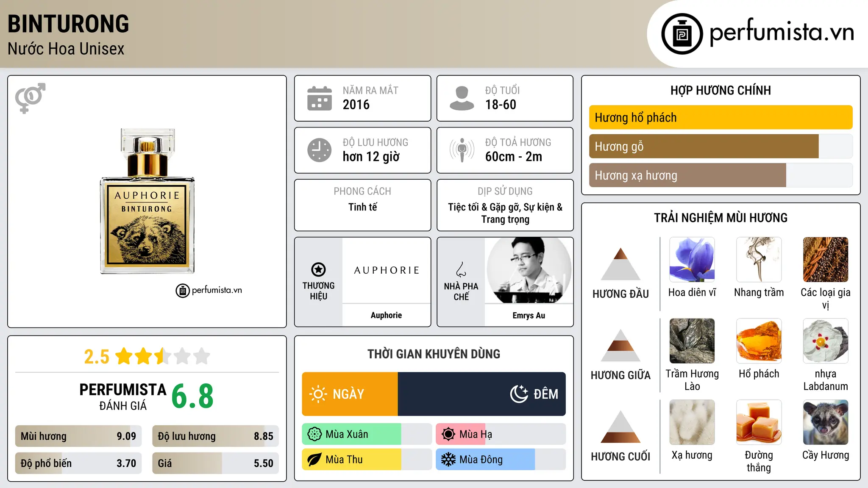Click the Hương giữa pyramid icon

[620, 345]
